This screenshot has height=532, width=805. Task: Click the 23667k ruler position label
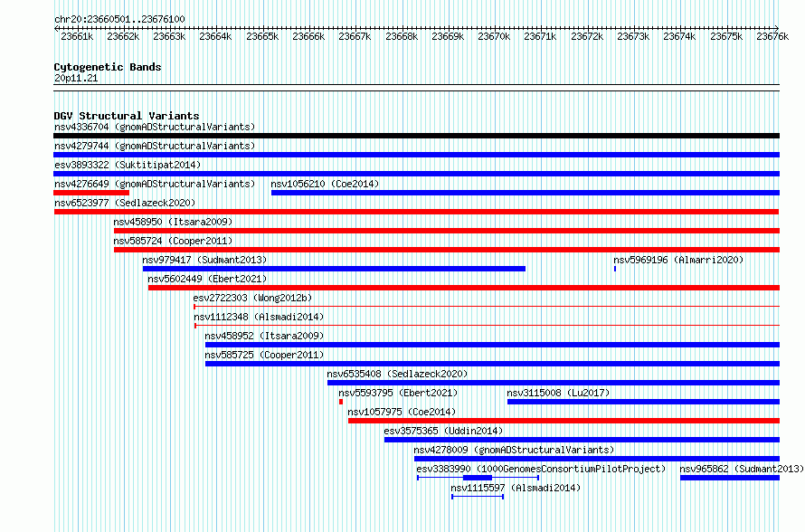pos(355,36)
